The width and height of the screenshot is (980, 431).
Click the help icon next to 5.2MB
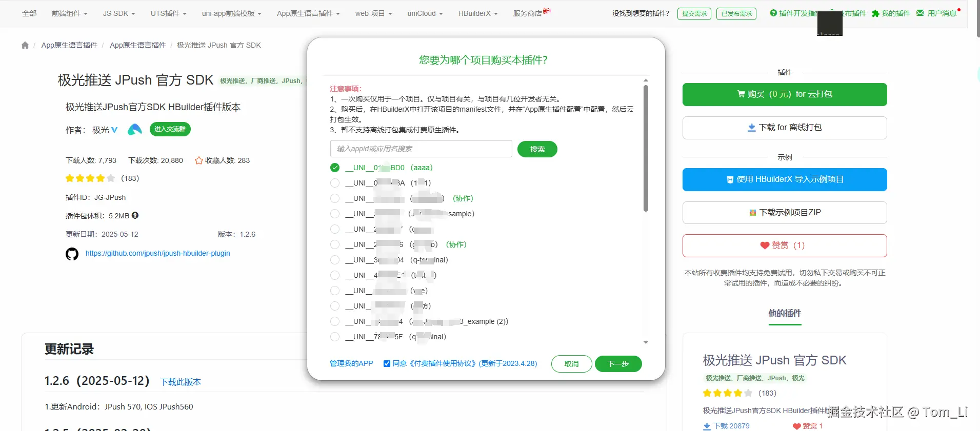135,216
